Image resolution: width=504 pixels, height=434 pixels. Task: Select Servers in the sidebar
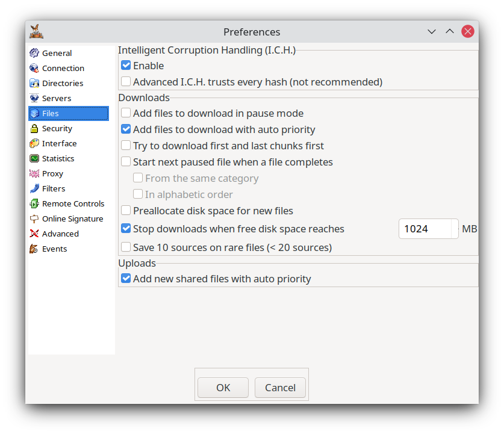[69, 98]
